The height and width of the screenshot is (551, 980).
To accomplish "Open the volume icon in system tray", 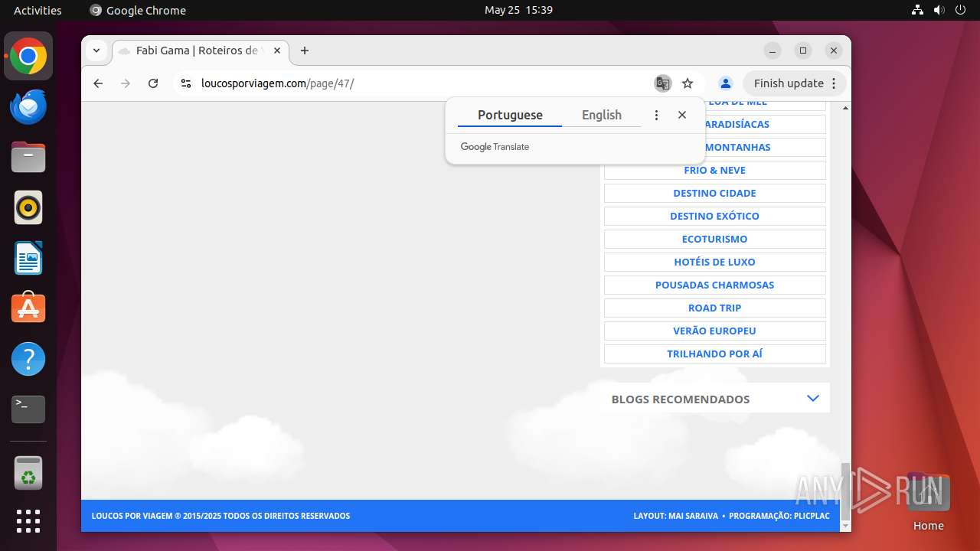I will [x=939, y=10].
